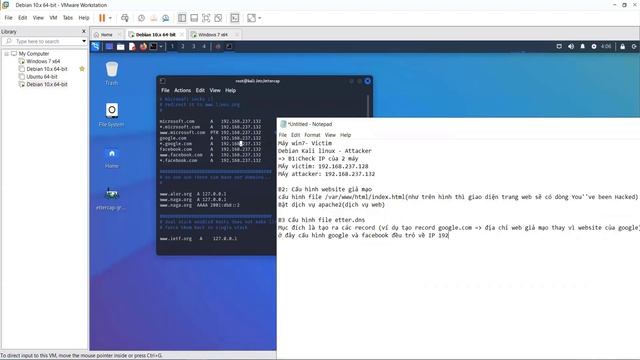Switch to workspace 2
640x360 pixels.
point(183,47)
